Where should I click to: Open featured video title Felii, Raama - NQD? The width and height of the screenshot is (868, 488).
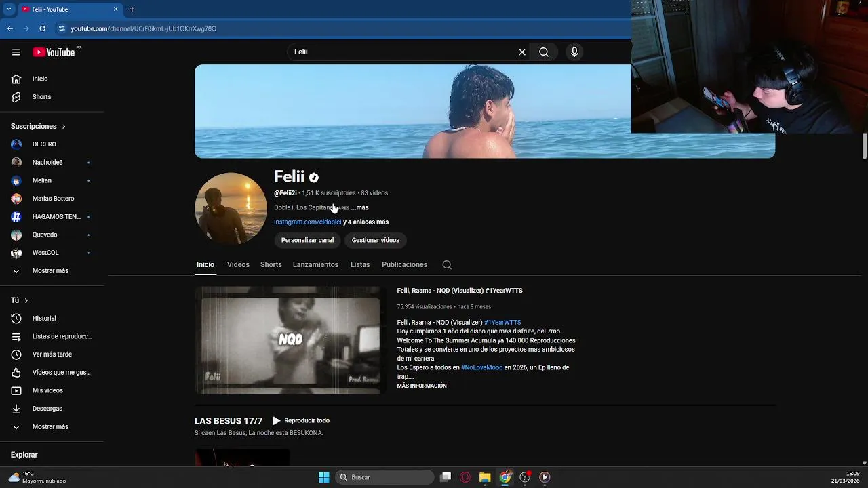(x=460, y=291)
